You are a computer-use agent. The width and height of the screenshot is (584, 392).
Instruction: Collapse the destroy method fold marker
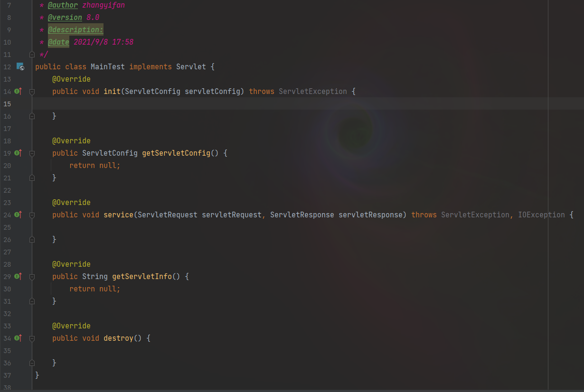point(32,338)
